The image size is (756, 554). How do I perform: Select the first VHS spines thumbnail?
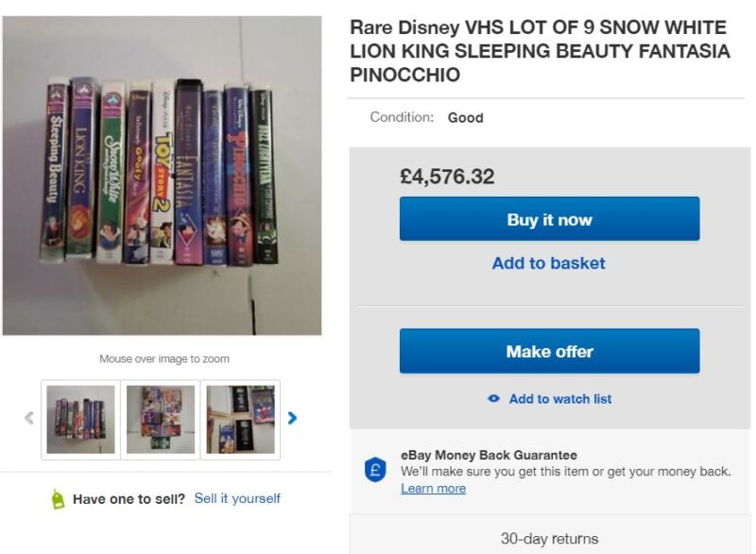80,420
